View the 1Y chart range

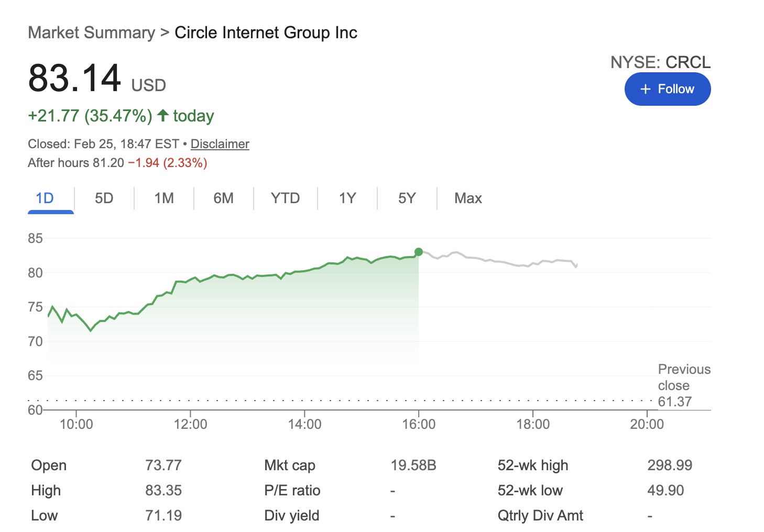(x=347, y=198)
